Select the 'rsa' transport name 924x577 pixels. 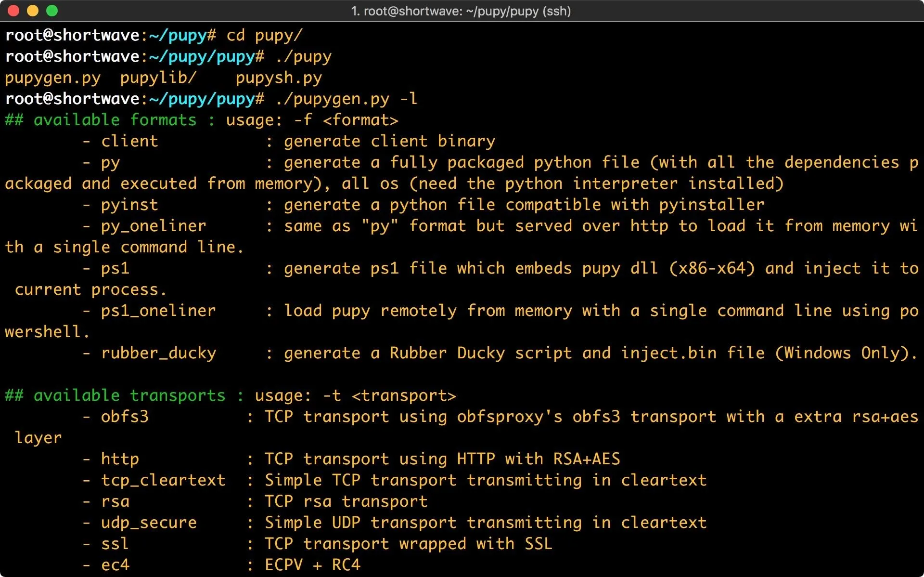click(115, 502)
